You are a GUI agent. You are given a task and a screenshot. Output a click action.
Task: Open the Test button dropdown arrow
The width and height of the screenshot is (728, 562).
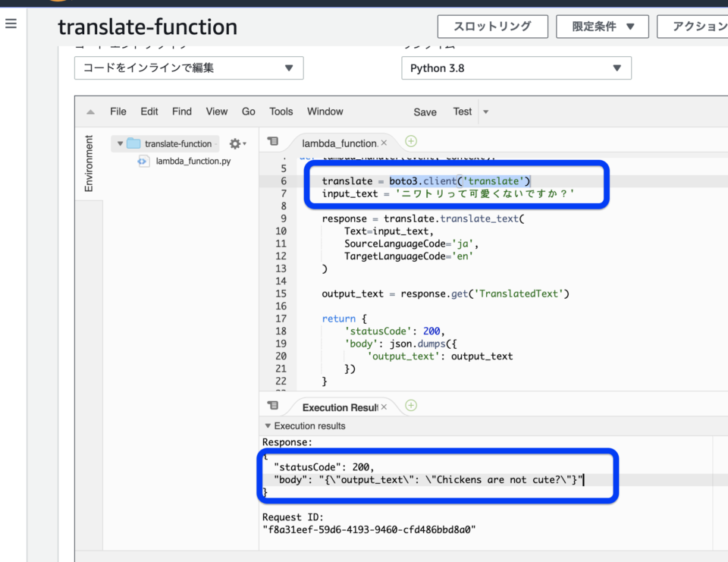click(485, 112)
